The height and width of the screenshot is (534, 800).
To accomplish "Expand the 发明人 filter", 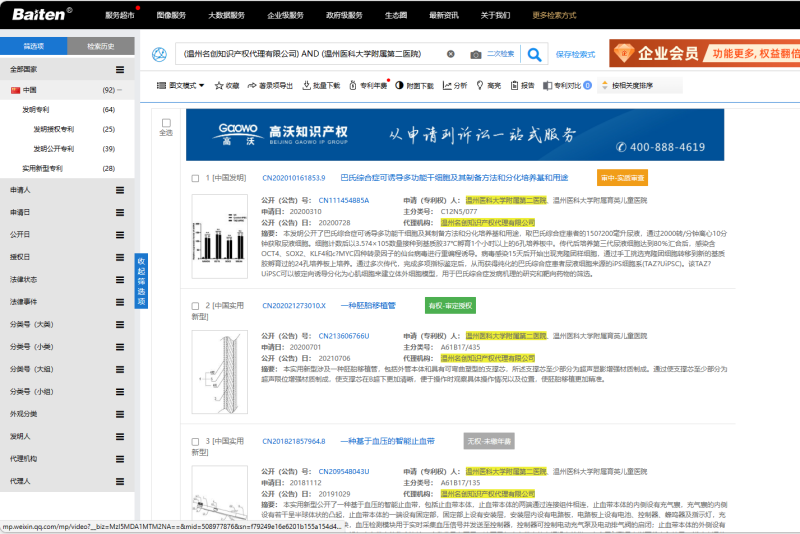I will click(x=120, y=437).
